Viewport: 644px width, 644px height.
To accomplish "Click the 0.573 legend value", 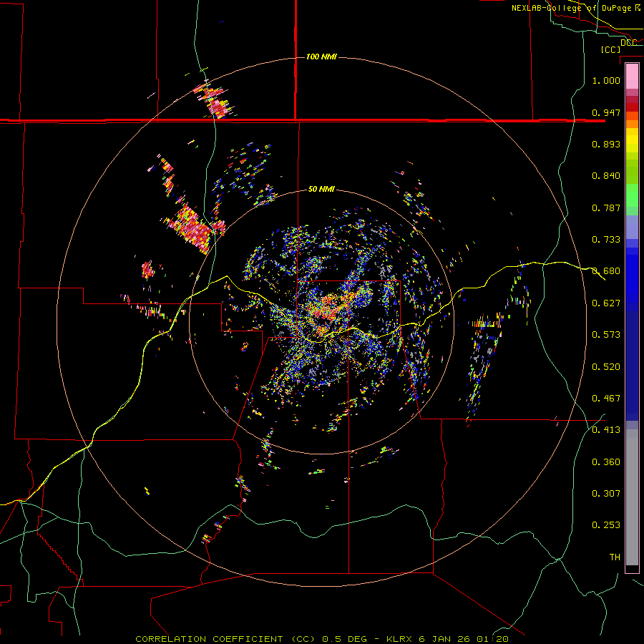I will tap(606, 335).
